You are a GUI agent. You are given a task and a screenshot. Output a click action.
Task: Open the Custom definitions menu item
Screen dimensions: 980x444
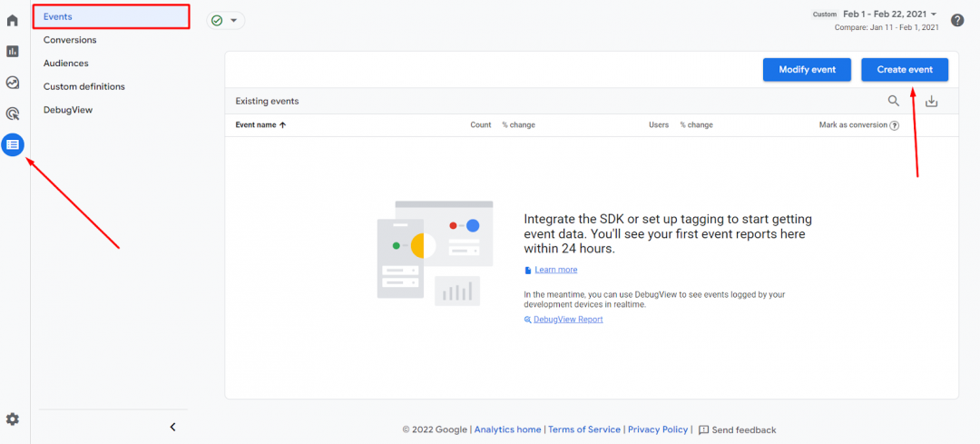pyautogui.click(x=84, y=86)
